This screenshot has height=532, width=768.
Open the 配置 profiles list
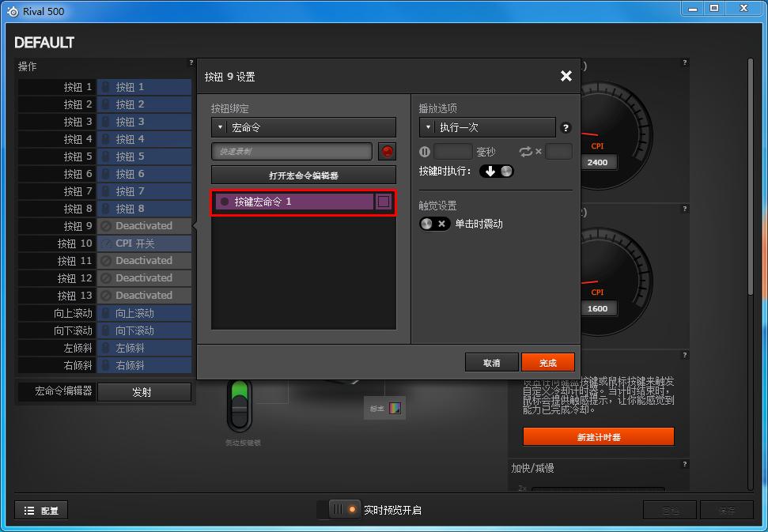(x=41, y=511)
